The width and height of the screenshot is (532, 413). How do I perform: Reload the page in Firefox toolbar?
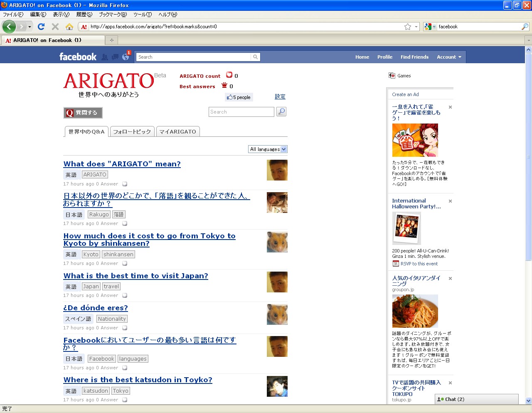click(x=41, y=27)
